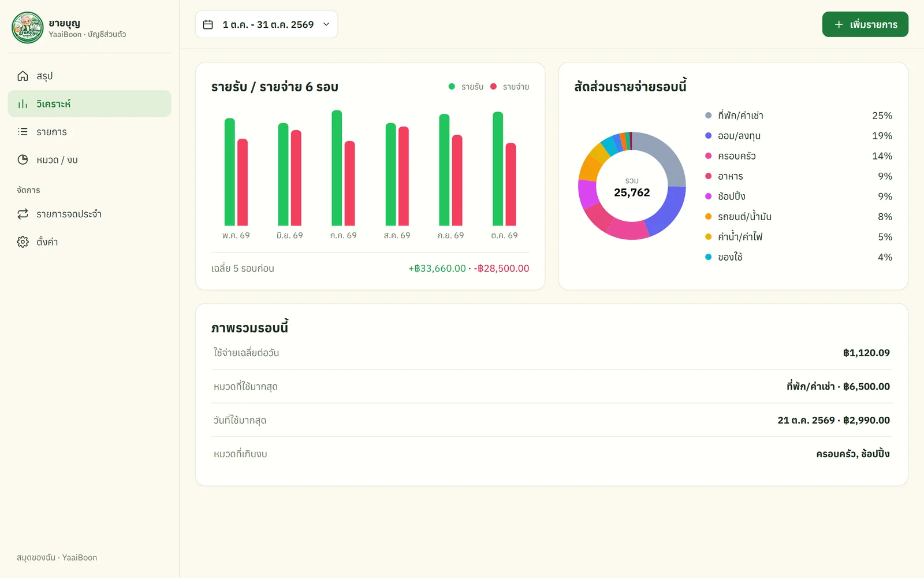Click the grey ที่พัก/ค่าเช่า donut segment
The image size is (924, 578).
tap(665, 153)
